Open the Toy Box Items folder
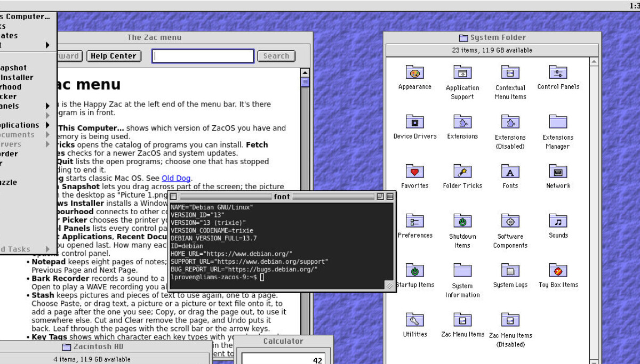 pyautogui.click(x=558, y=270)
